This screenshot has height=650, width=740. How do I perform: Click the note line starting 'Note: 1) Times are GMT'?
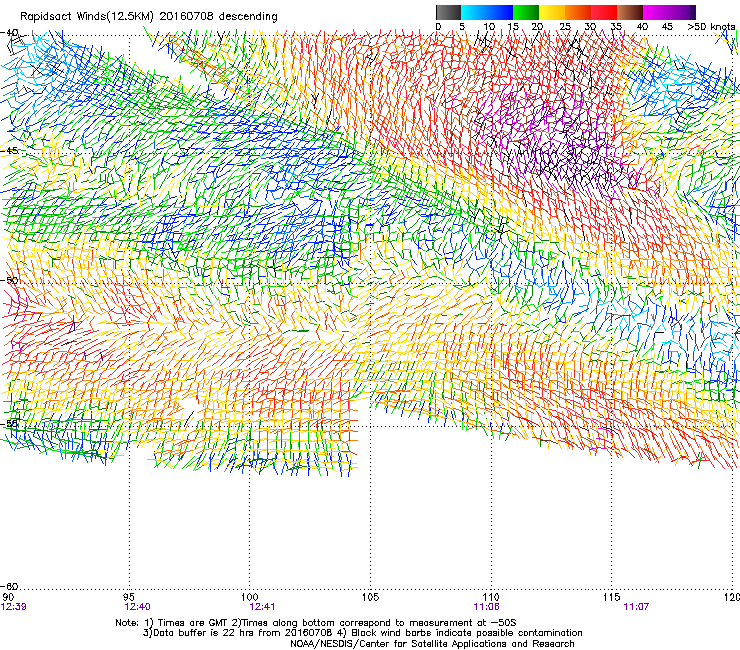coord(316,623)
